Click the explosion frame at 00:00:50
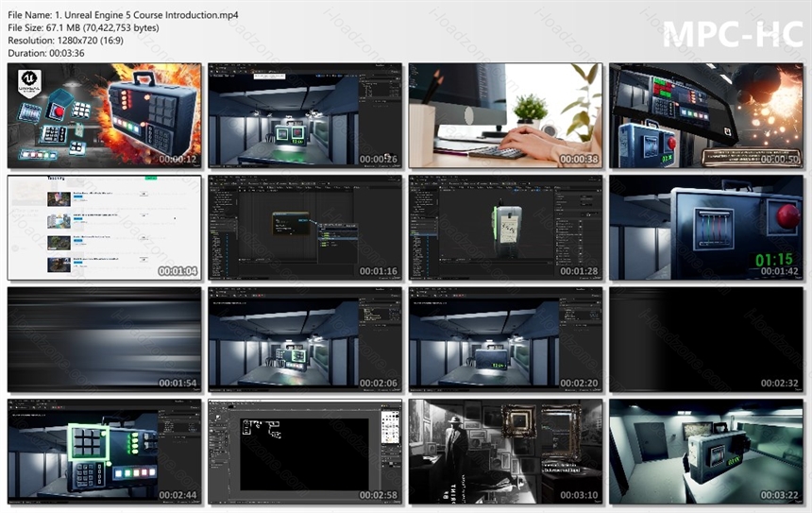 706,115
